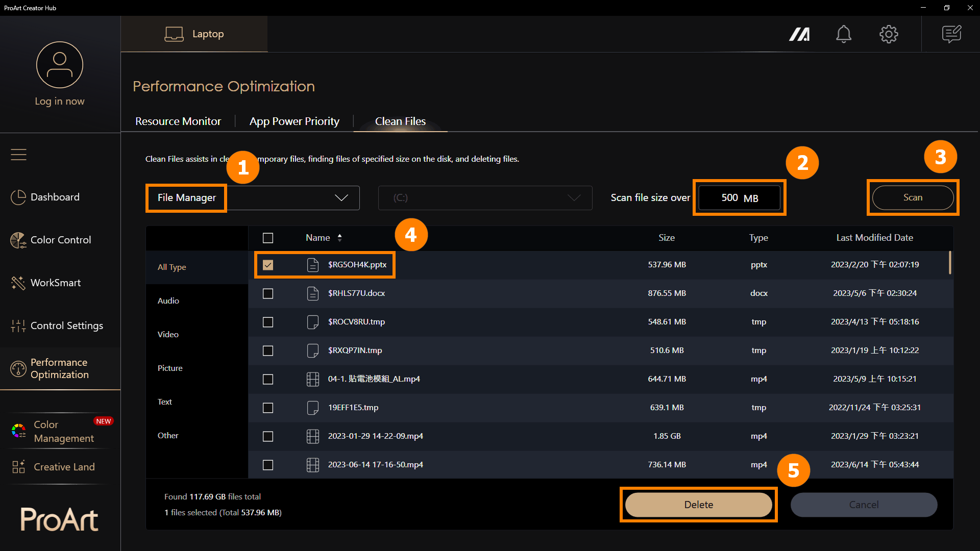The width and height of the screenshot is (980, 551).
Task: Click the Performance Optimization gauge icon
Action: pyautogui.click(x=18, y=368)
